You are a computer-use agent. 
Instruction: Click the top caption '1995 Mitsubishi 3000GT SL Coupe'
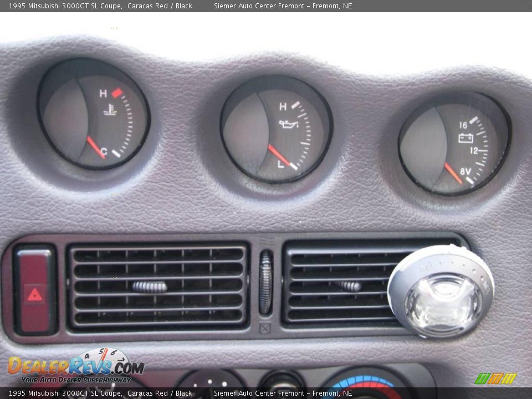(65, 6)
